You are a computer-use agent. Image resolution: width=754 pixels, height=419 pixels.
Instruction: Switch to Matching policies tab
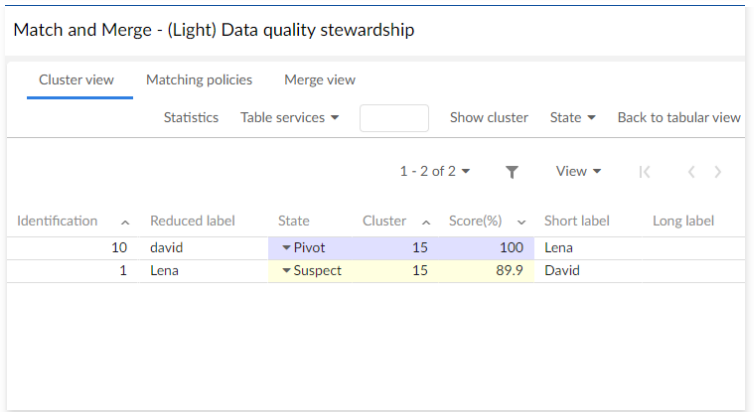(199, 80)
